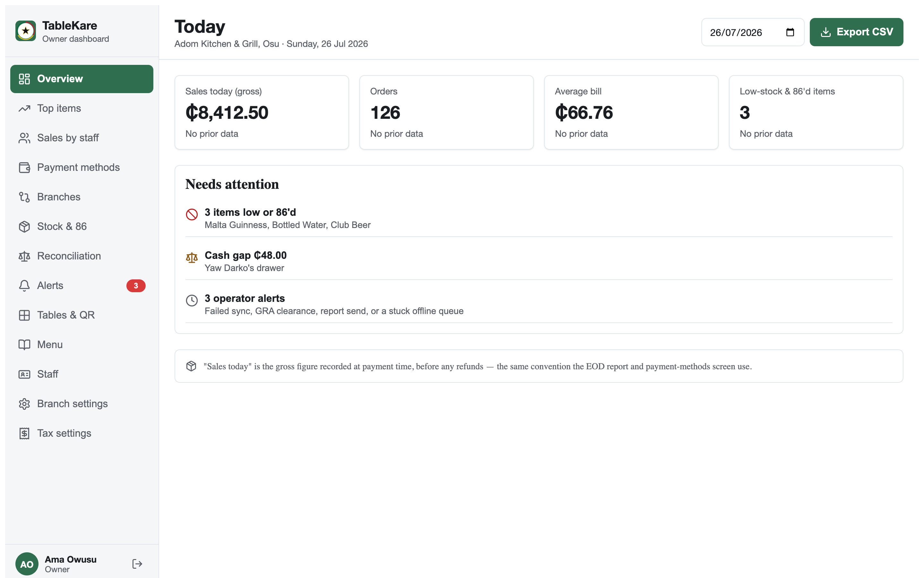Screen dimensions: 924x578
Task: Click the 'Owner dashboard' label
Action: (76, 39)
